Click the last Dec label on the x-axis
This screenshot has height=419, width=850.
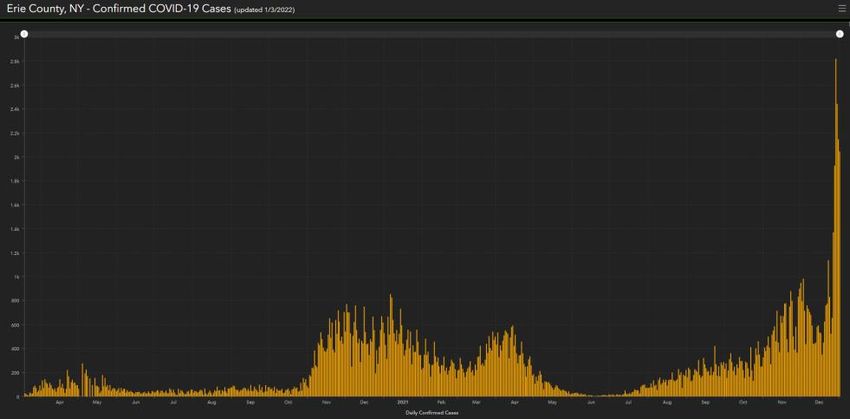pos(819,402)
